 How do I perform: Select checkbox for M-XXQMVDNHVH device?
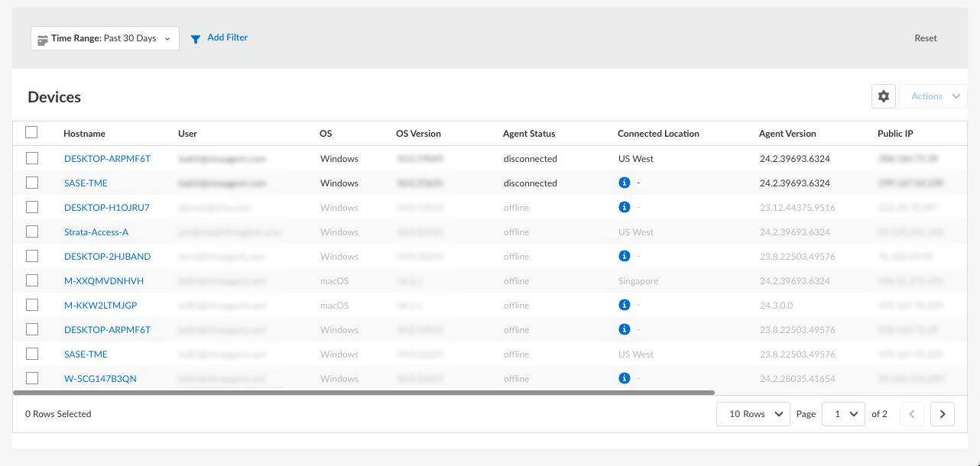click(31, 281)
